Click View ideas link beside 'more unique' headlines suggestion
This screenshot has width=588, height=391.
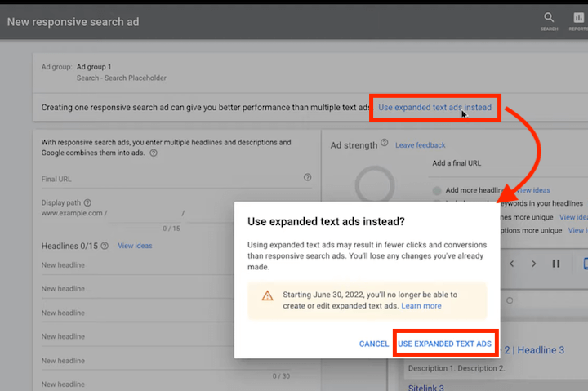(573, 217)
